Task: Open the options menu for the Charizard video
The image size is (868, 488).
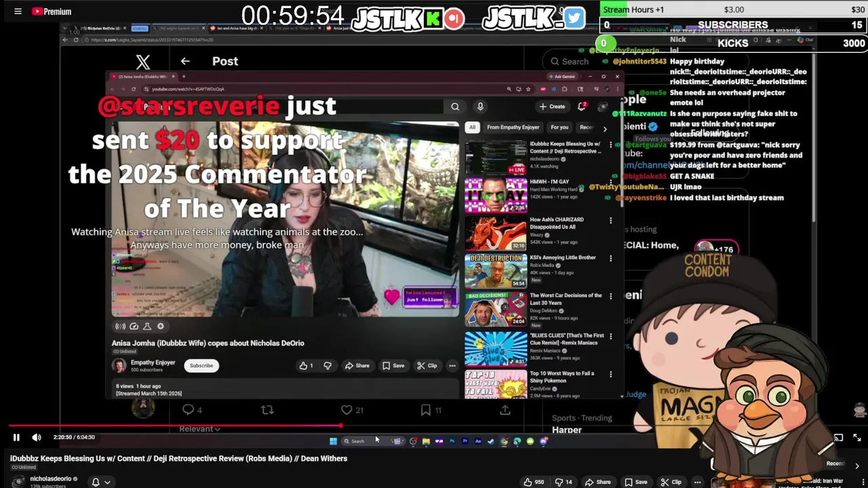Action: click(x=610, y=220)
